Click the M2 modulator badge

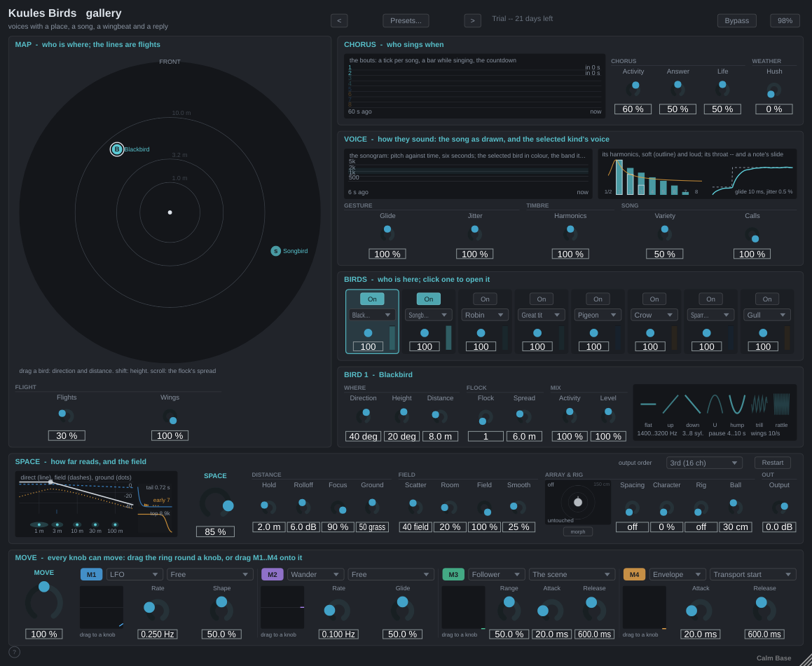272,574
